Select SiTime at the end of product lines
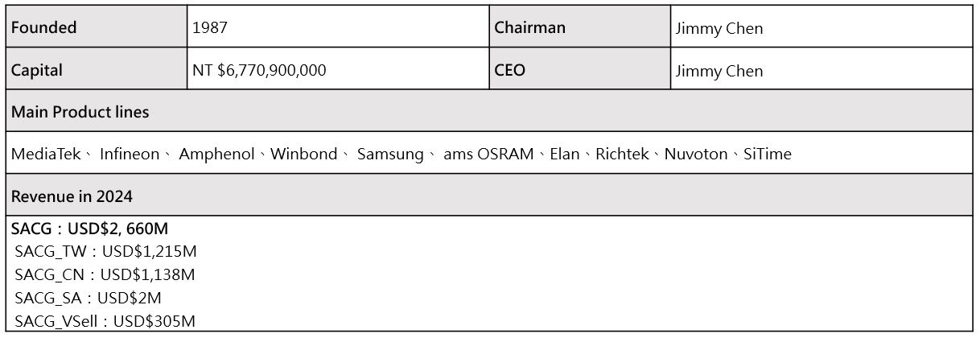Screen dimensions: 980x338 pos(768,154)
